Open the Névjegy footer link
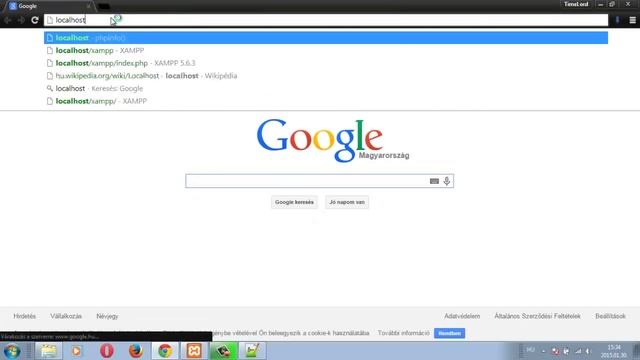The height and width of the screenshot is (360, 640). point(107,316)
